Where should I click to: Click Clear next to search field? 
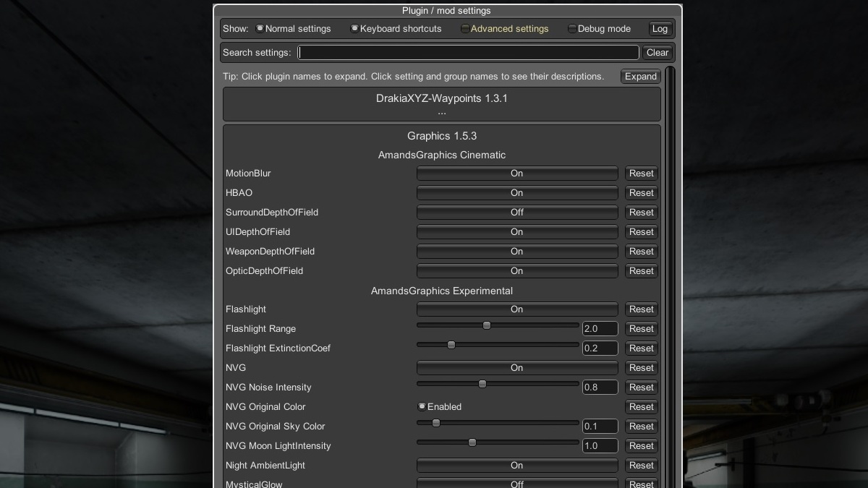[x=657, y=53]
